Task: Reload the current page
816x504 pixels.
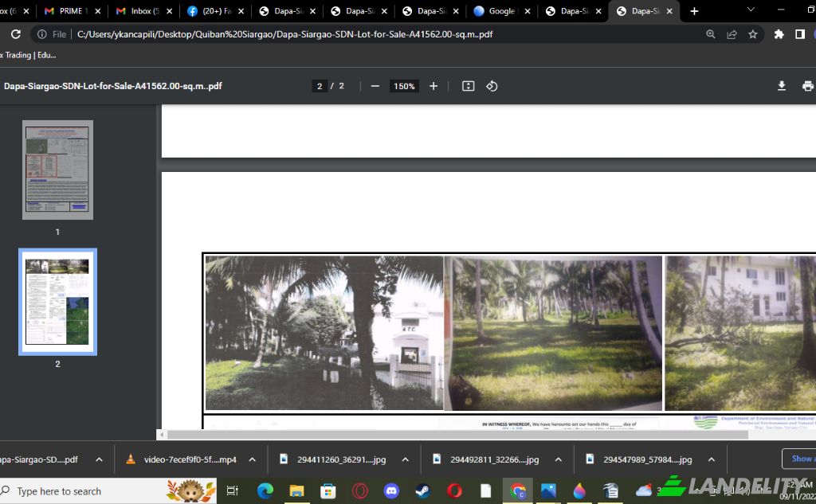Action: (x=15, y=34)
